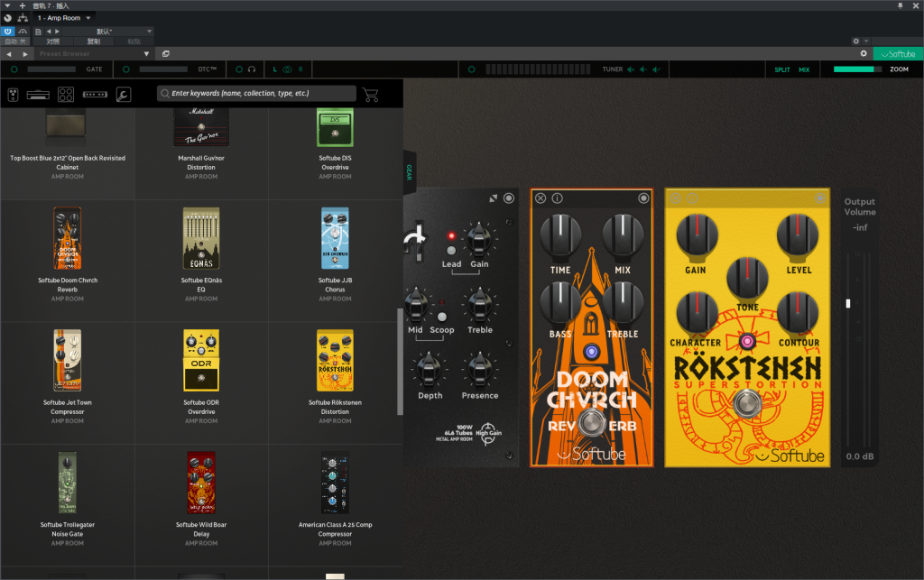This screenshot has height=580, width=924.
Task: Toggle the amp Scoop switch
Action: [x=442, y=317]
